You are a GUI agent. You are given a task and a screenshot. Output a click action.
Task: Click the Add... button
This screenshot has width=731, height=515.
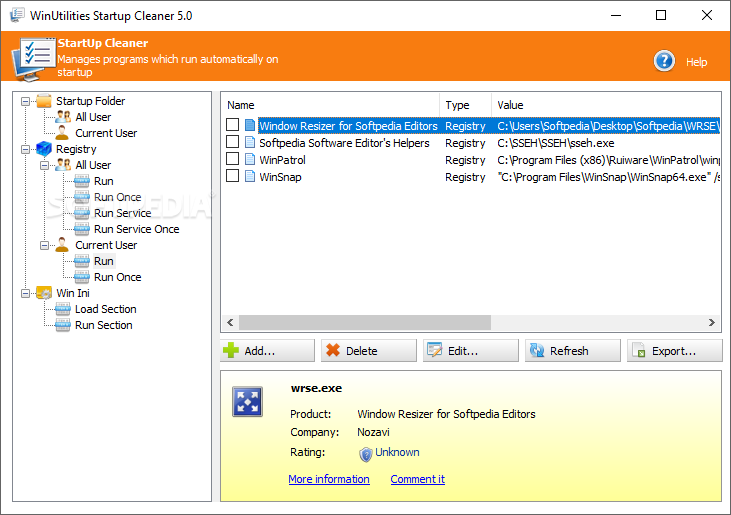click(268, 350)
